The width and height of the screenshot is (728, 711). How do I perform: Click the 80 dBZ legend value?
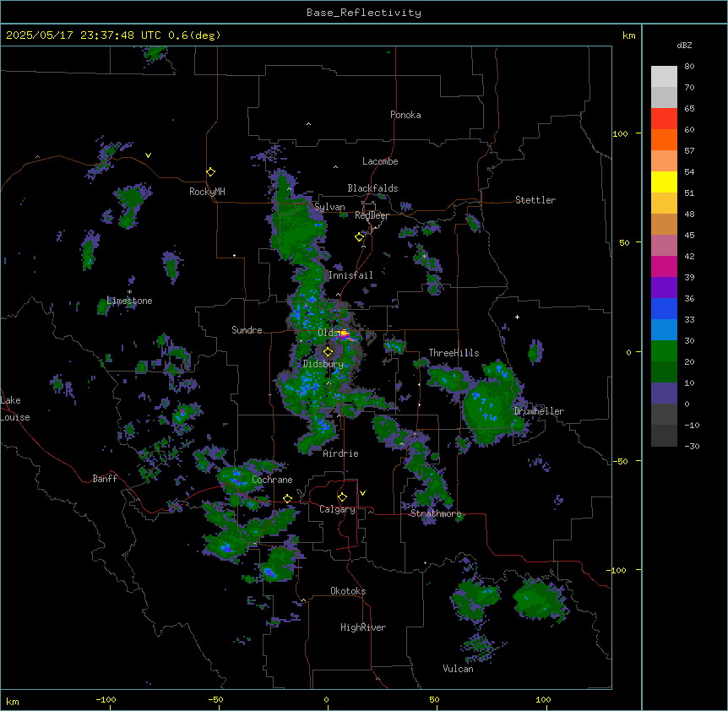(689, 67)
